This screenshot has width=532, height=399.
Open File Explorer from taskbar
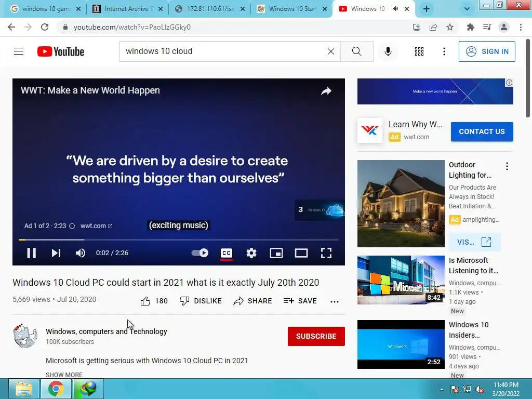[x=23, y=389]
